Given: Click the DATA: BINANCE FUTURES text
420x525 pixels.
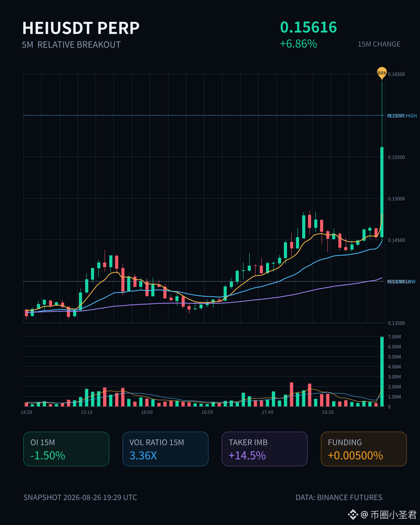Looking at the screenshot, I should [x=339, y=497].
